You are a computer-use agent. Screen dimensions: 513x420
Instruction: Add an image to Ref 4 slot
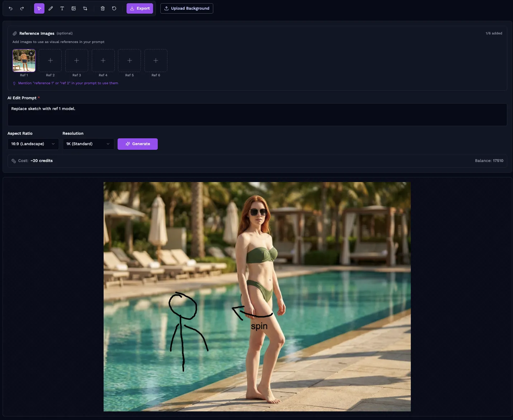[103, 61]
